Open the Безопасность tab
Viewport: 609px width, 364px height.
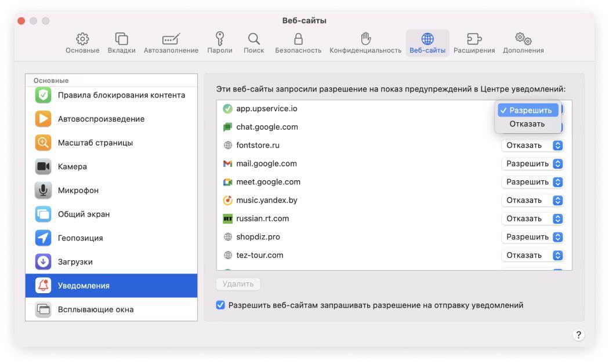298,43
